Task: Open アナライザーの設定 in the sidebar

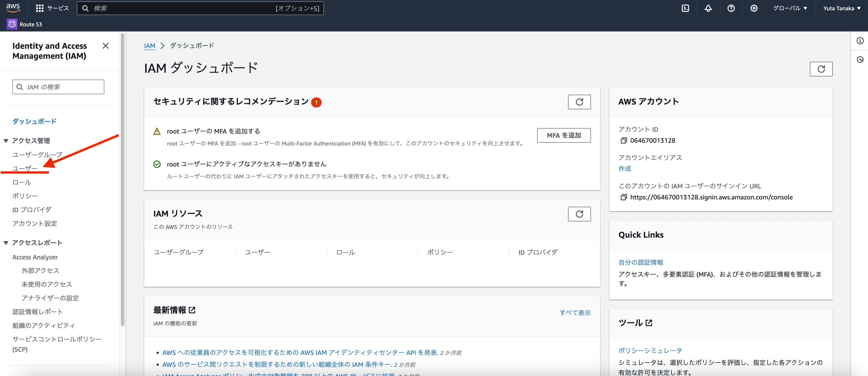Action: tap(50, 298)
